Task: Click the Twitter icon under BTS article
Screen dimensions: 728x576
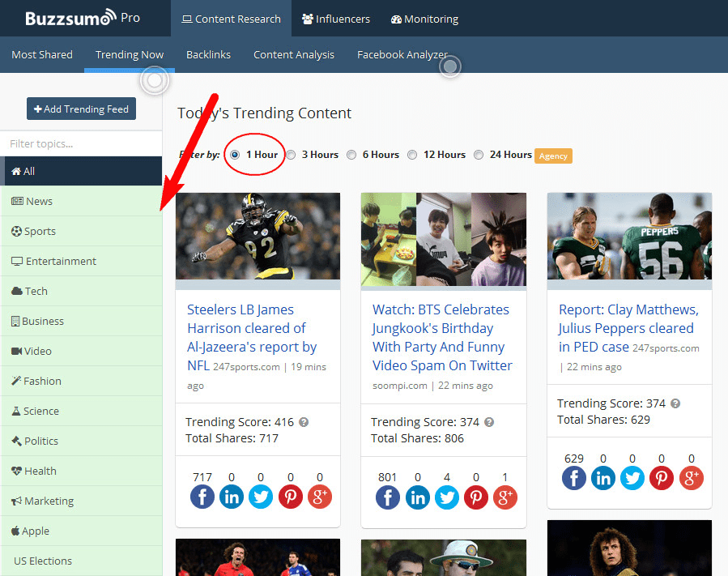Action: pos(447,497)
